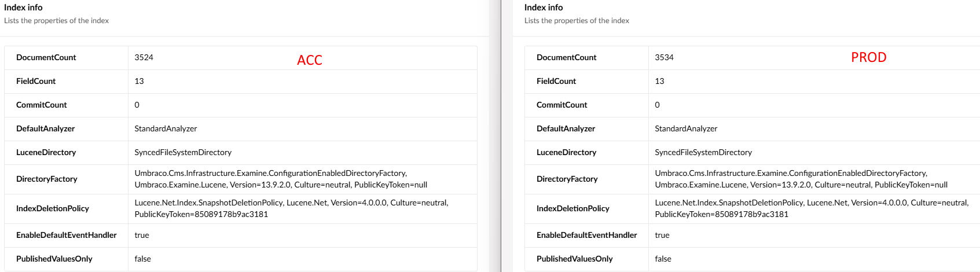
Task: Click the DefaultAnalyzer label in right panel
Action: [x=566, y=128]
